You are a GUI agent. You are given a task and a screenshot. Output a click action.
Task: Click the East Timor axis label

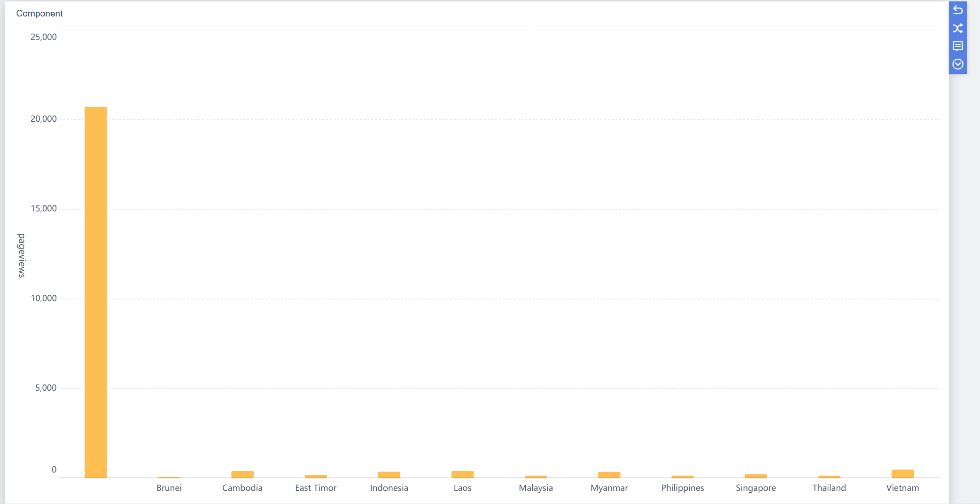(316, 488)
